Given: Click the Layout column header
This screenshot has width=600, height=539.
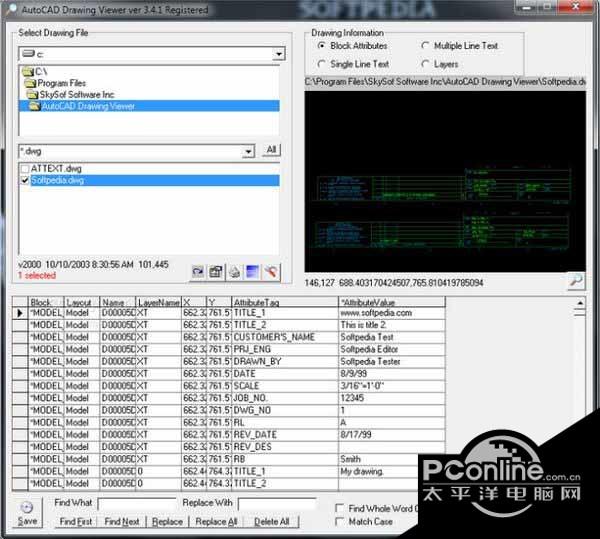Looking at the screenshot, I should [82, 302].
